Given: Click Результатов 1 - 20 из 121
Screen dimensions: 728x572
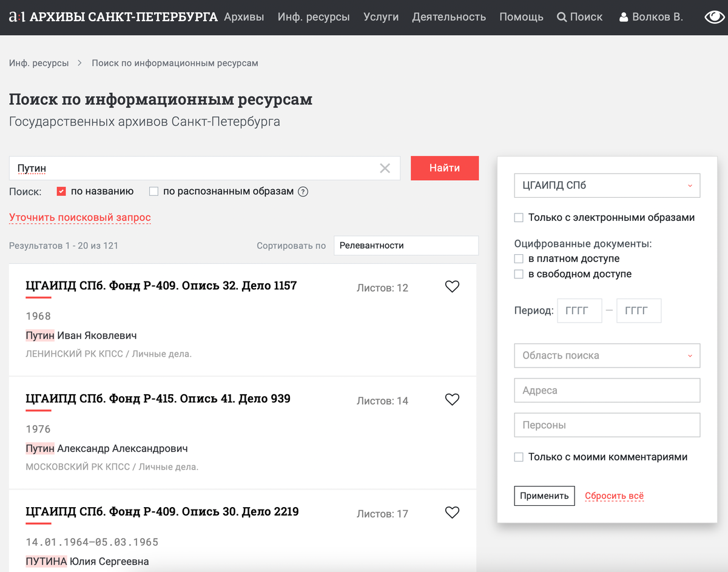Looking at the screenshot, I should tap(64, 246).
